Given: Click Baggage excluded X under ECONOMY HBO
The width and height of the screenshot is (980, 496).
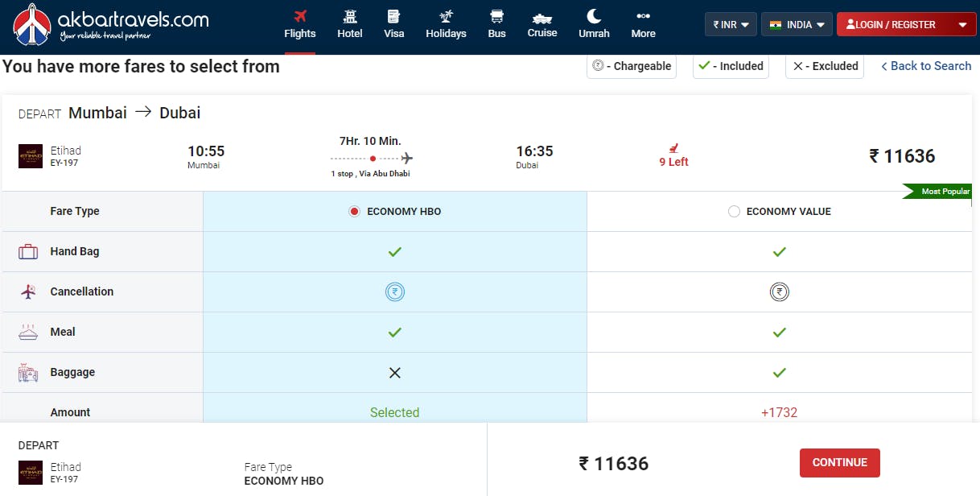Looking at the screenshot, I should click(394, 373).
